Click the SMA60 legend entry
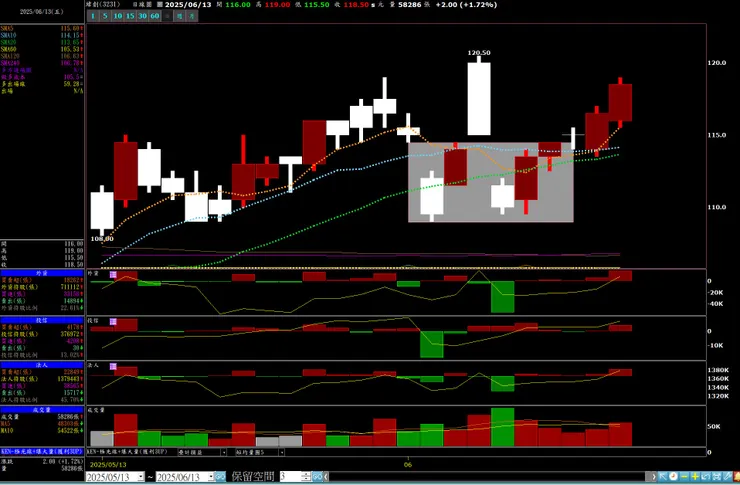740x485 pixels. pyautogui.click(x=42, y=49)
